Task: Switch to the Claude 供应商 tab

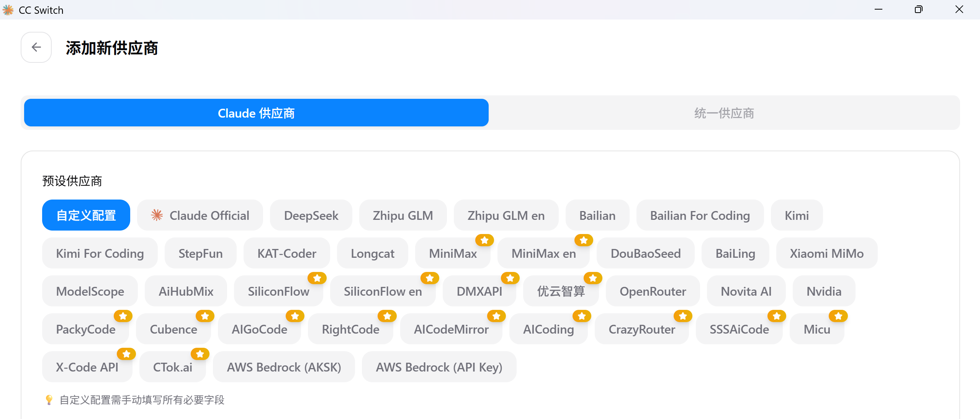Action: click(x=256, y=113)
